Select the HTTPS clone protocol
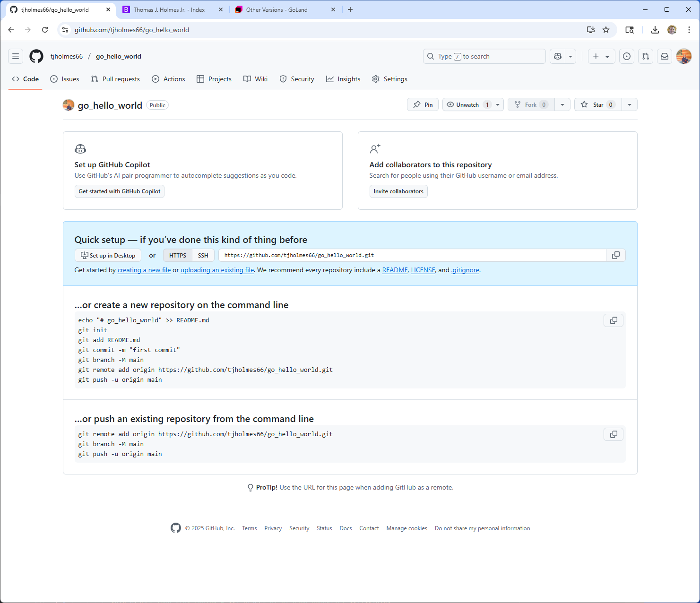This screenshot has width=700, height=603. 178,255
